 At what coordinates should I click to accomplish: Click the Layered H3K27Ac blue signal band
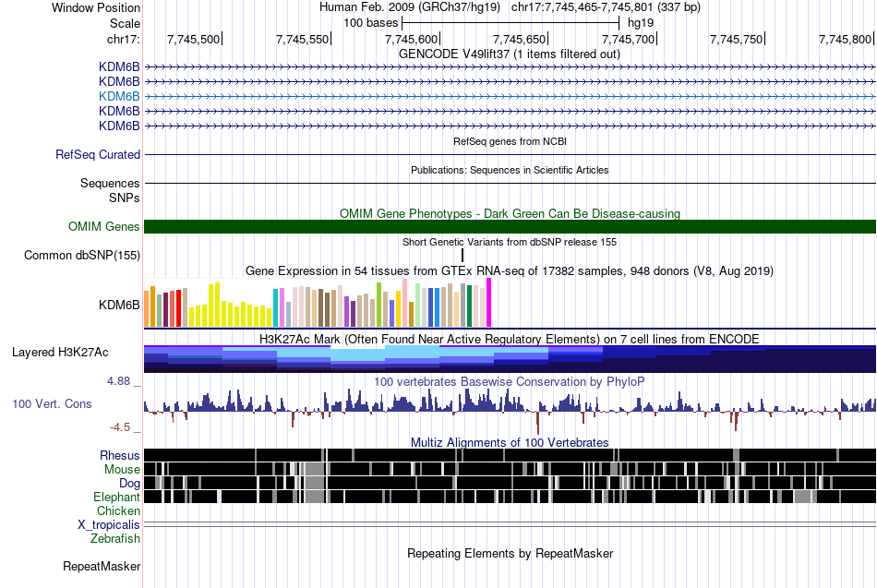coord(510,359)
